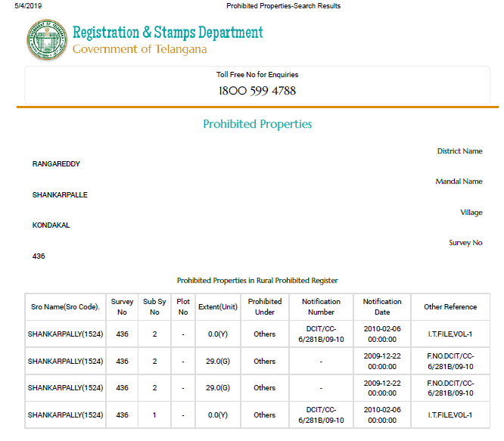Click the Sro Name(Sro Code) column header

[x=65, y=307]
